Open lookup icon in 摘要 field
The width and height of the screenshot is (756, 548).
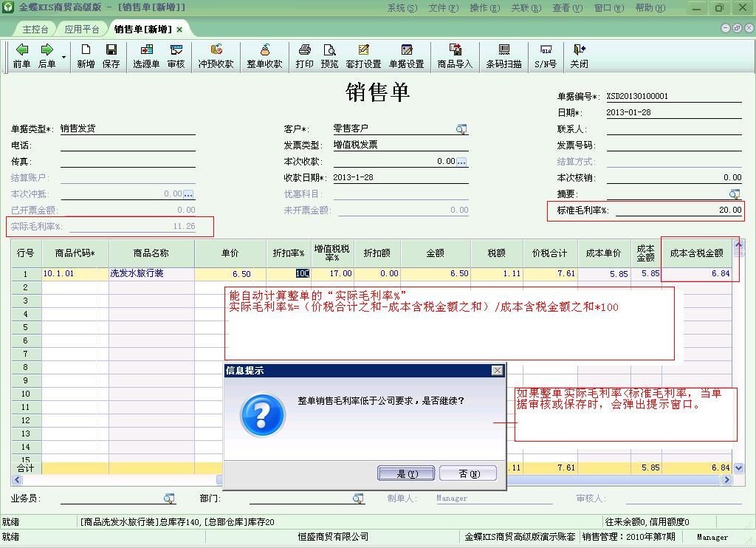[x=735, y=194]
